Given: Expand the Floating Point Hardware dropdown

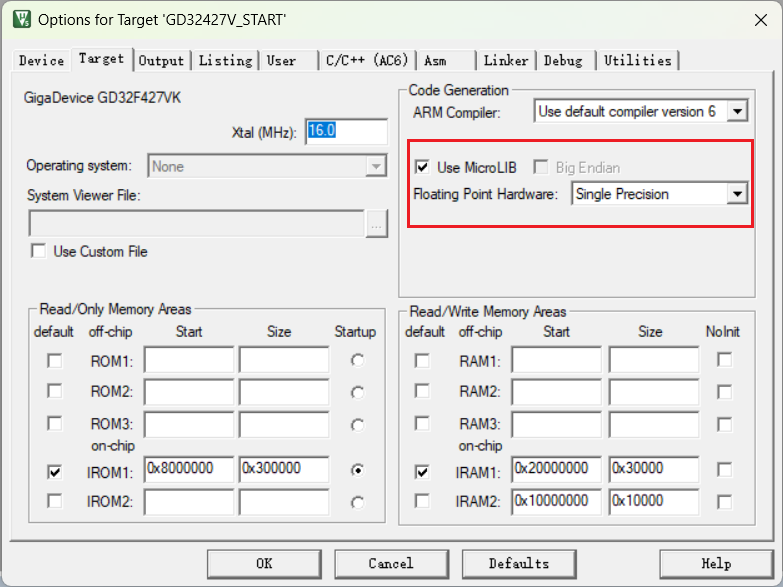Looking at the screenshot, I should (737, 194).
